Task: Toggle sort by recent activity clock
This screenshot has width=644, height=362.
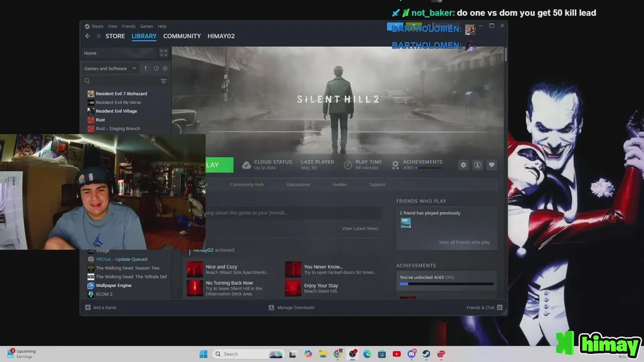Action: (x=156, y=68)
